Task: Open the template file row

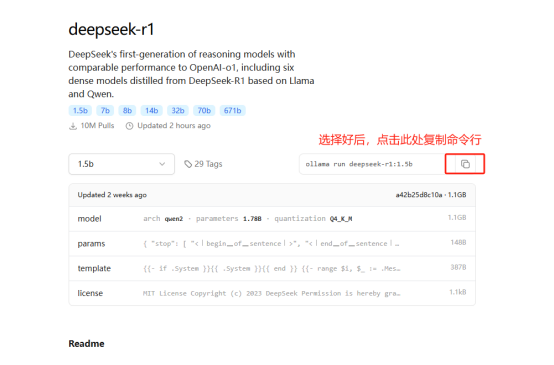Action: click(272, 268)
